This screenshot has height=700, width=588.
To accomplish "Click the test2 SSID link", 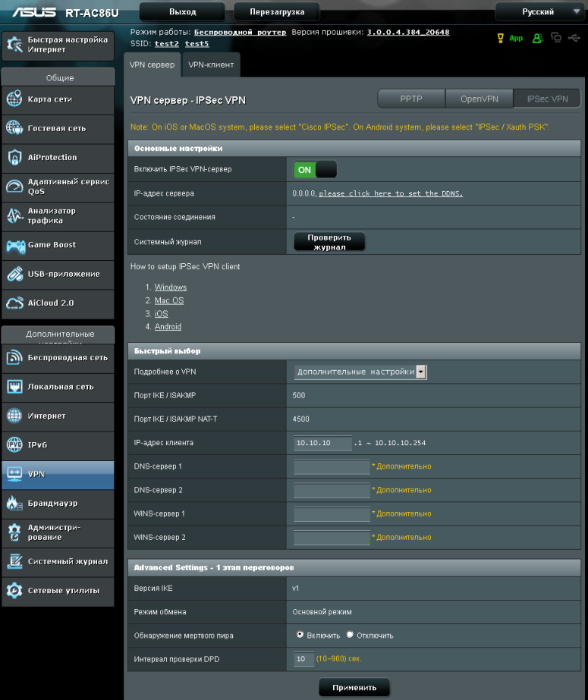I will [x=166, y=44].
